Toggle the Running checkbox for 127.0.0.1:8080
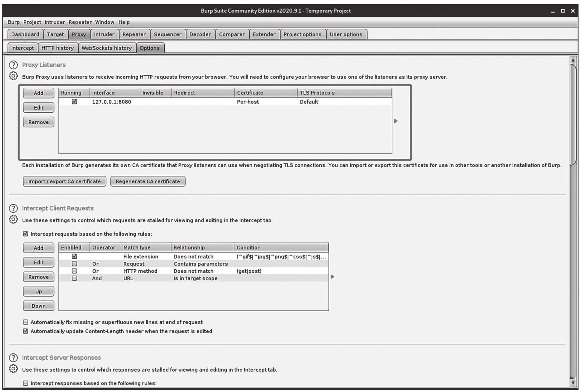Viewport: 581px width, 392px height. pos(75,102)
